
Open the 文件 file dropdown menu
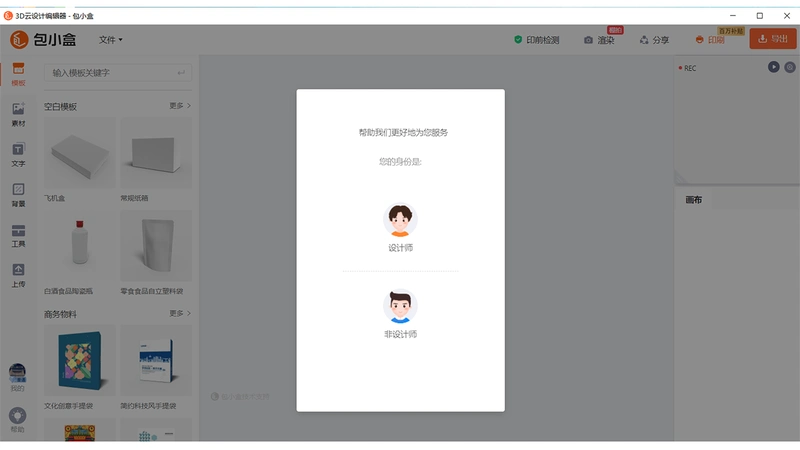[x=111, y=40]
